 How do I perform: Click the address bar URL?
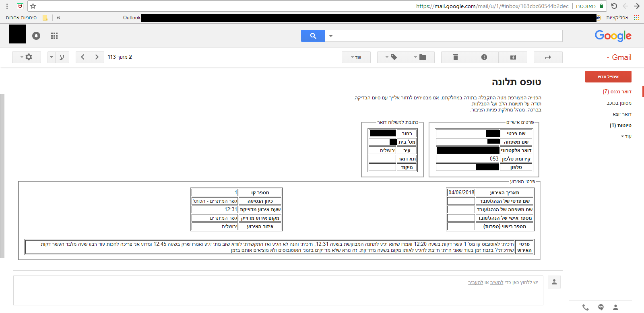click(492, 6)
